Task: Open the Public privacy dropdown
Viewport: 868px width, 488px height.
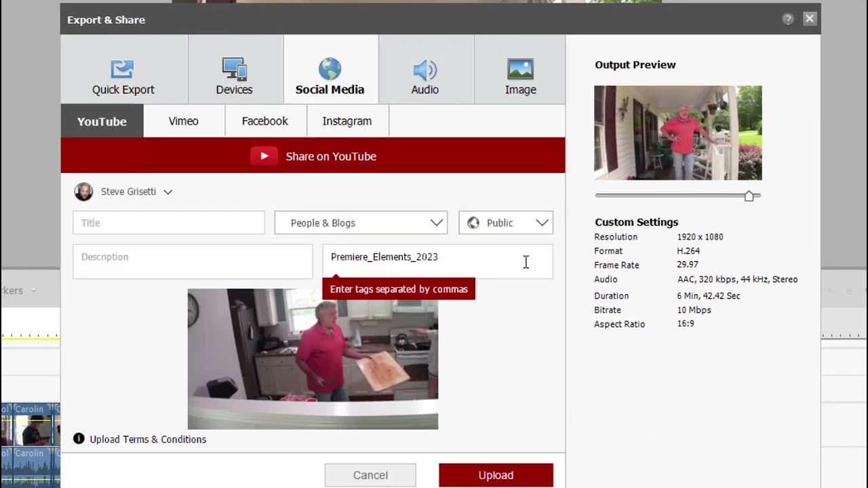Action: (x=506, y=223)
